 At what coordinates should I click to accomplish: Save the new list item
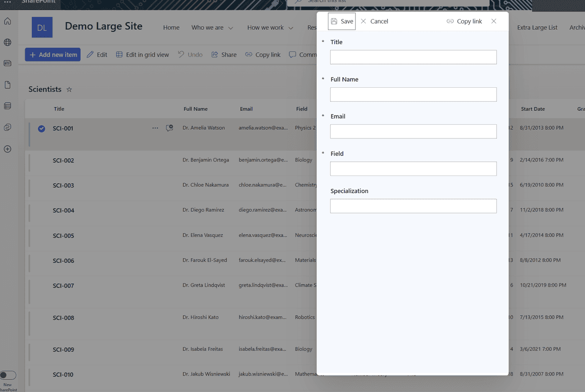[341, 21]
